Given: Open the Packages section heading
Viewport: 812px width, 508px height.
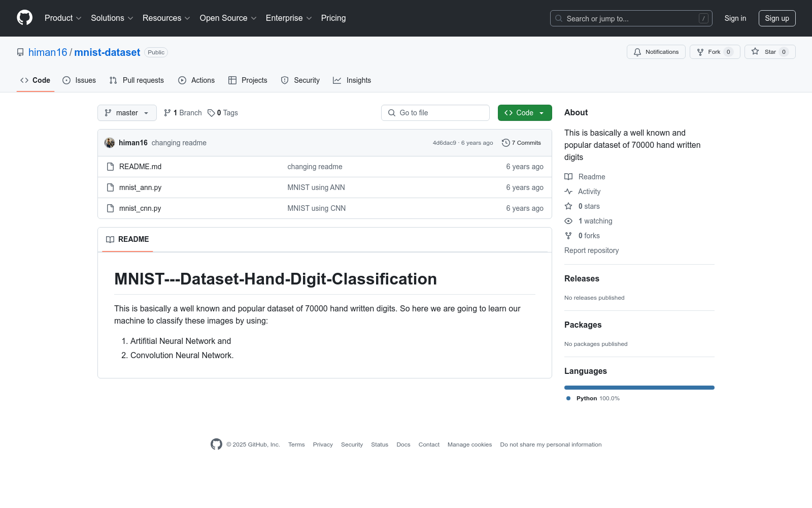Looking at the screenshot, I should (x=583, y=325).
